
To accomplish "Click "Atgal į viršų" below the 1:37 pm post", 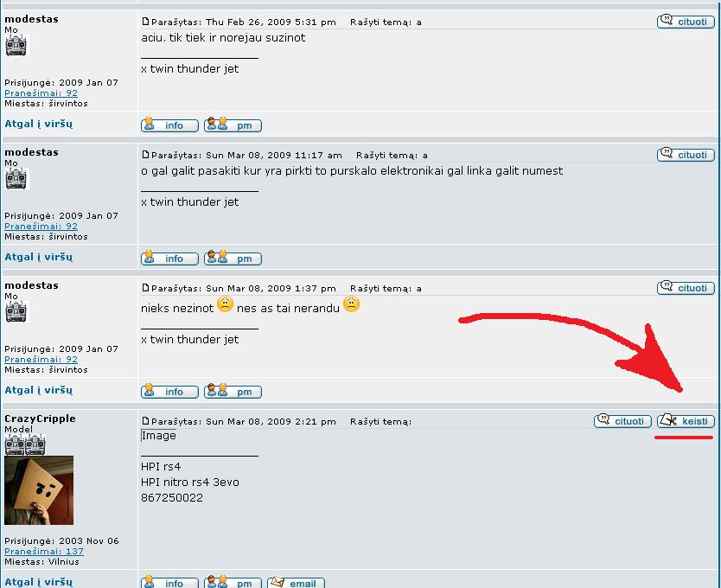I will tap(39, 390).
